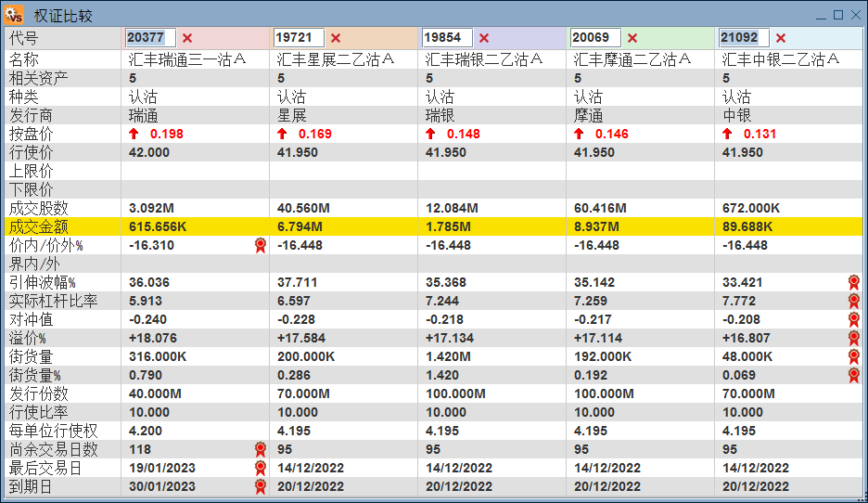Focus the code input with 20069
The image size is (868, 503).
(x=595, y=38)
